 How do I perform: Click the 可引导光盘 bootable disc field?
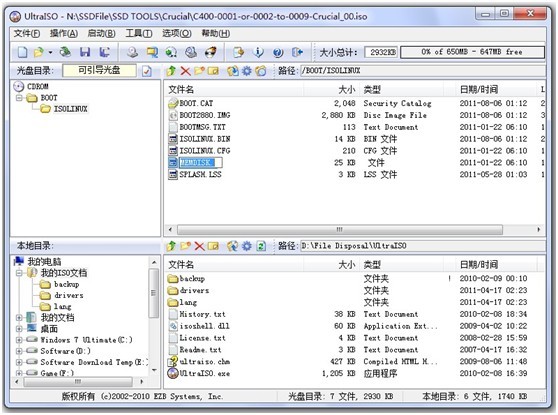99,70
